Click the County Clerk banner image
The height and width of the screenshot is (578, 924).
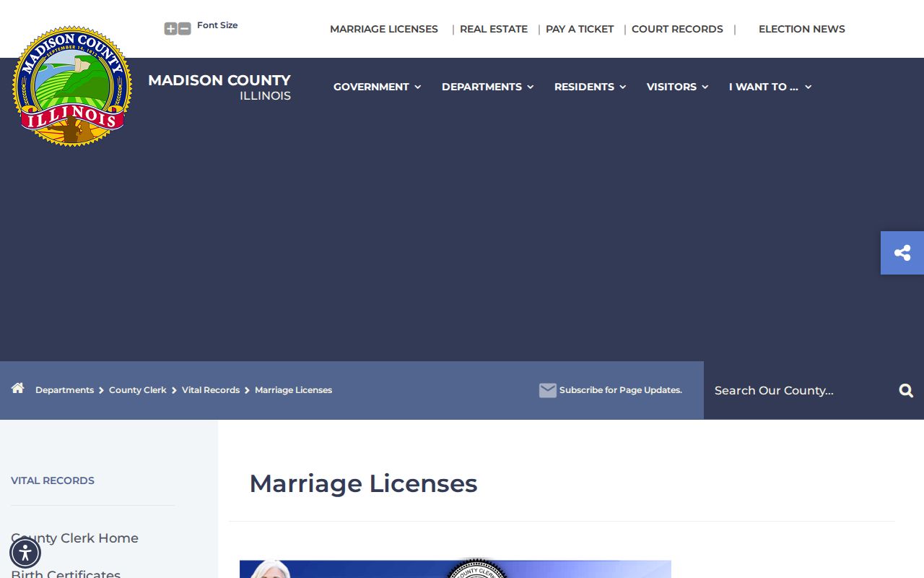coord(456,569)
